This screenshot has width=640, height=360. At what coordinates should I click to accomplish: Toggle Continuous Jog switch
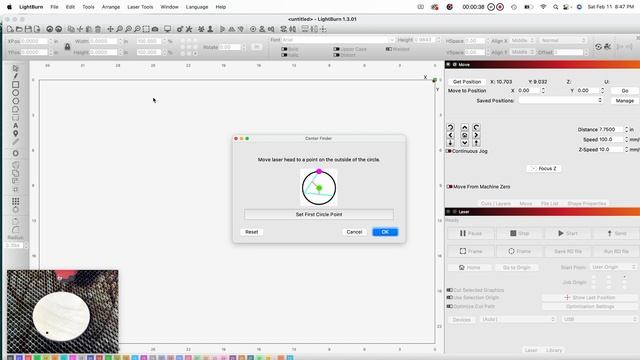pos(449,151)
